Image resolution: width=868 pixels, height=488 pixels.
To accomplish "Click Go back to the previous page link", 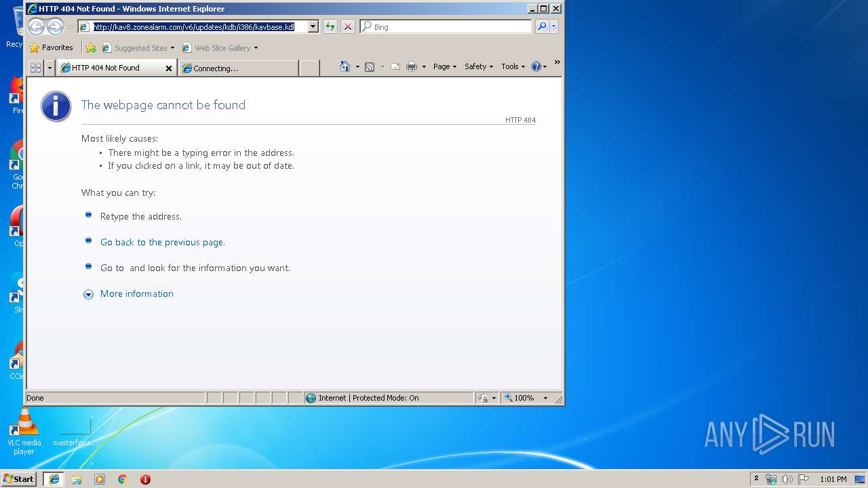I will [163, 242].
